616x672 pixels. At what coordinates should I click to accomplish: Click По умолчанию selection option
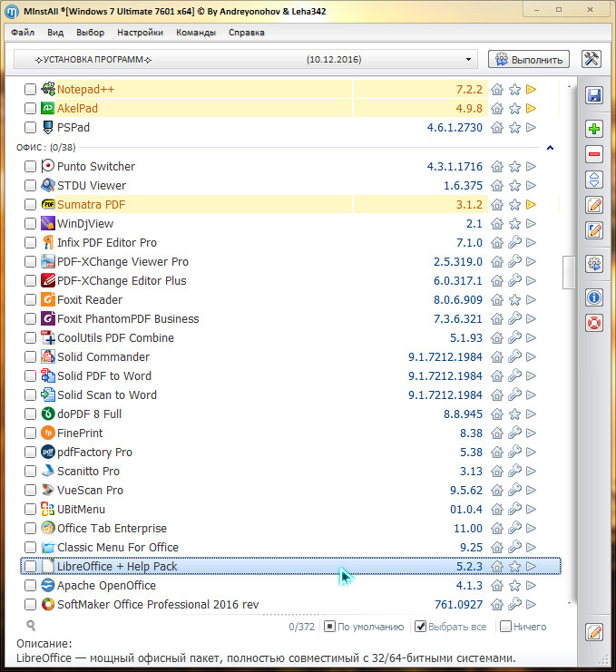(364, 627)
